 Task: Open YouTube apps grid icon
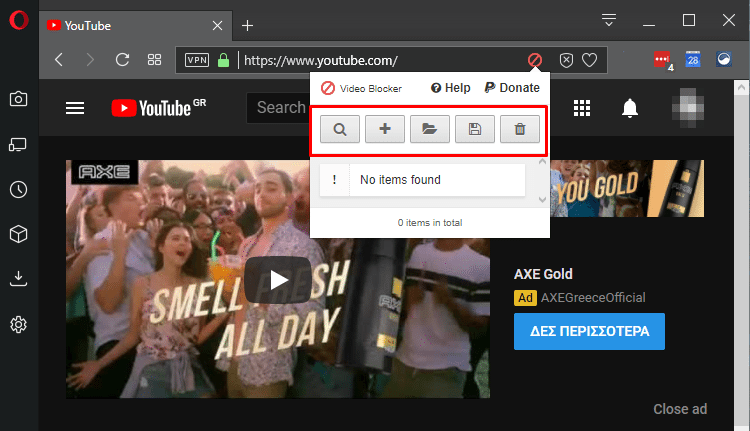[582, 108]
